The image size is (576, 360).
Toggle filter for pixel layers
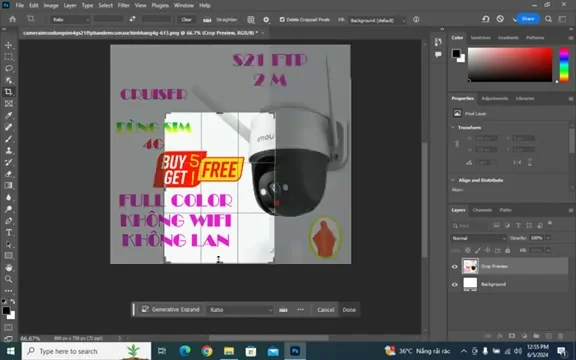click(x=496, y=225)
